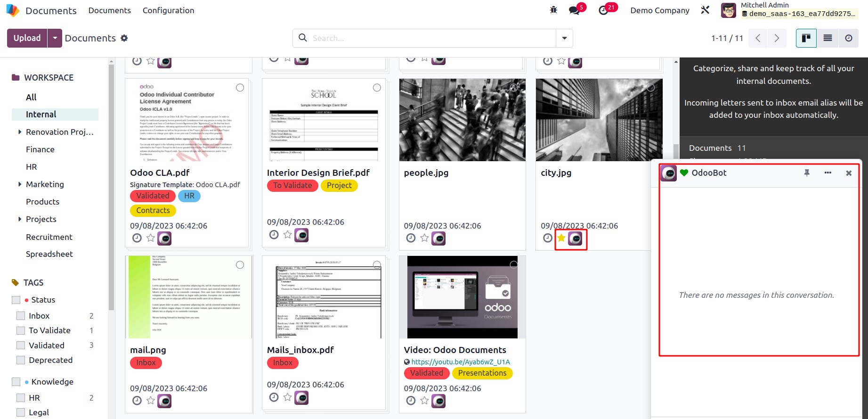Star the Interior Design Brief.pdf document

pos(287,234)
